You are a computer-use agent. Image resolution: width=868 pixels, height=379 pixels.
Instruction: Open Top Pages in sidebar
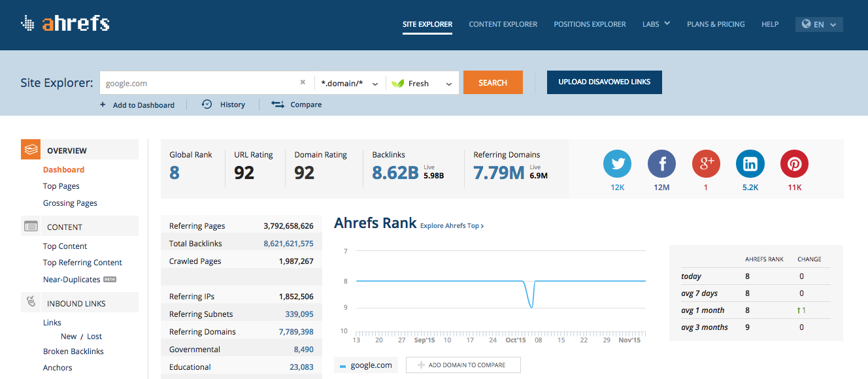[61, 186]
